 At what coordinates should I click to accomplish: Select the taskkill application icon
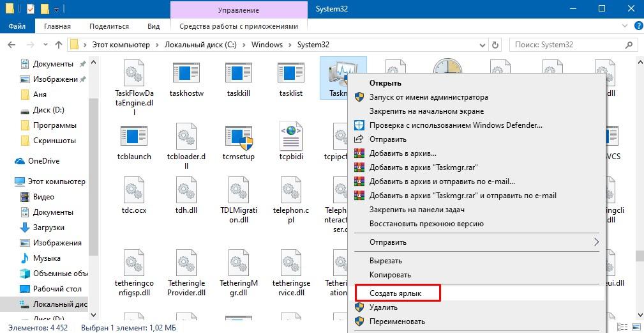tap(239, 74)
